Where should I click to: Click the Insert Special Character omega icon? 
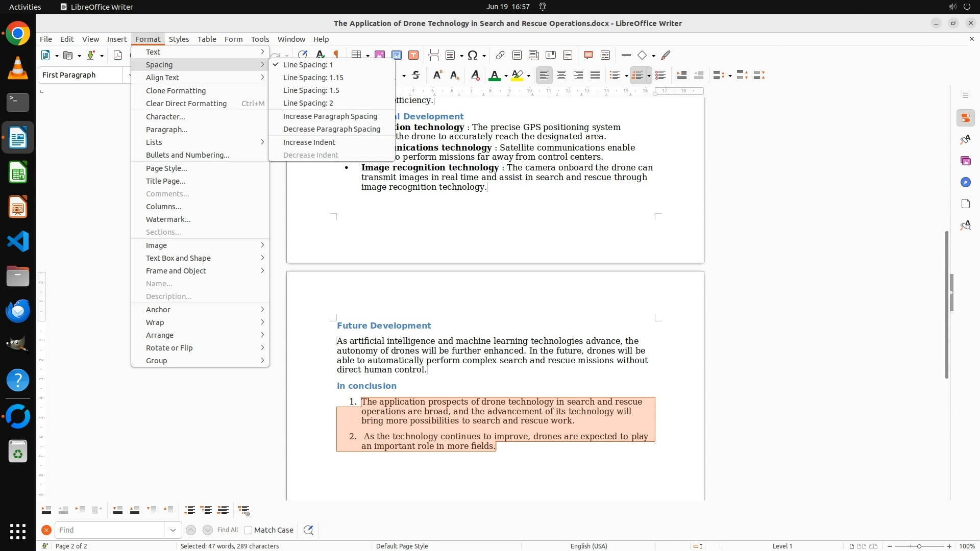click(473, 55)
